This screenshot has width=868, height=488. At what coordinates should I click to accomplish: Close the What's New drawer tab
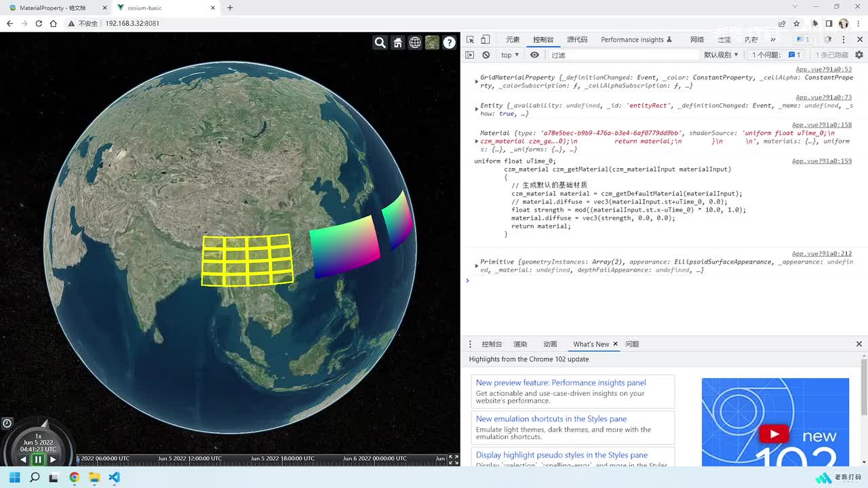click(x=616, y=344)
